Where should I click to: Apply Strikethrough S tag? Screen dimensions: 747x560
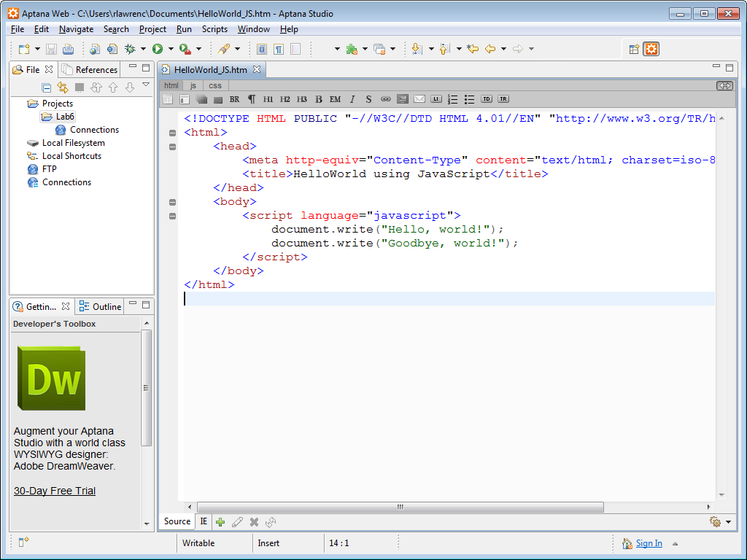pyautogui.click(x=368, y=99)
